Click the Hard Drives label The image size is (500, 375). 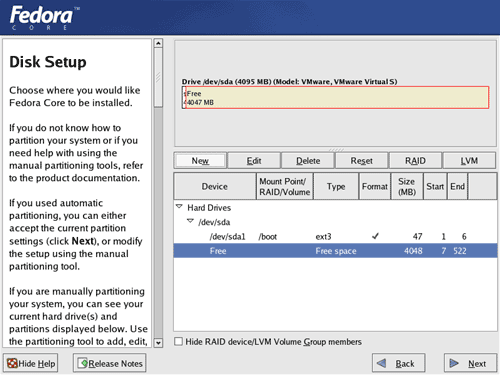(209, 208)
